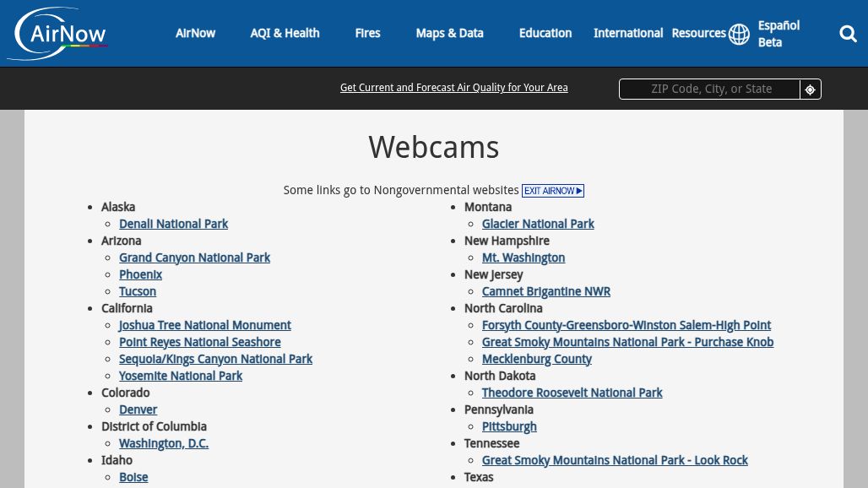Click the Texas state label
The image size is (868, 488).
[478, 477]
